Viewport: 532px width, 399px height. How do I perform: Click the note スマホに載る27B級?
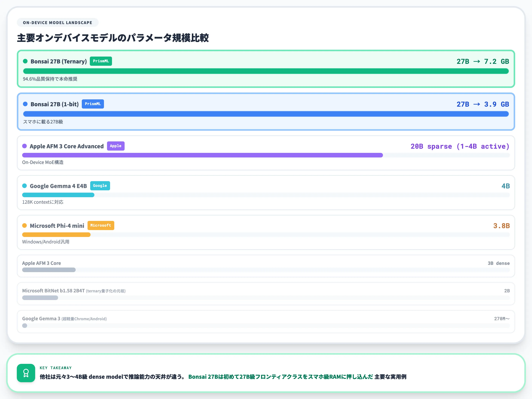click(x=43, y=122)
